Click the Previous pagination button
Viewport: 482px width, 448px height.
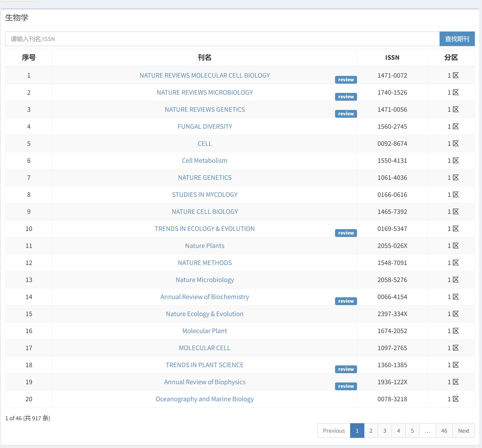tap(334, 431)
